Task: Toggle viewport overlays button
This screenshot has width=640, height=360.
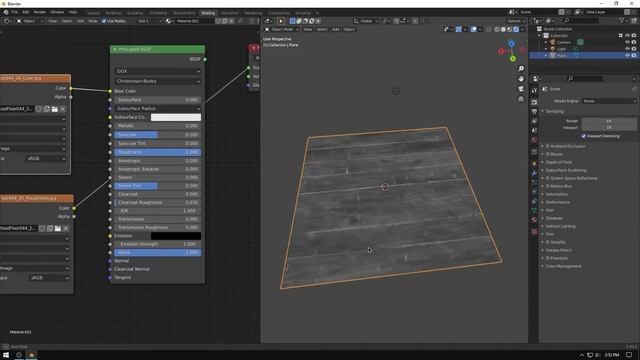Action: 473,29
